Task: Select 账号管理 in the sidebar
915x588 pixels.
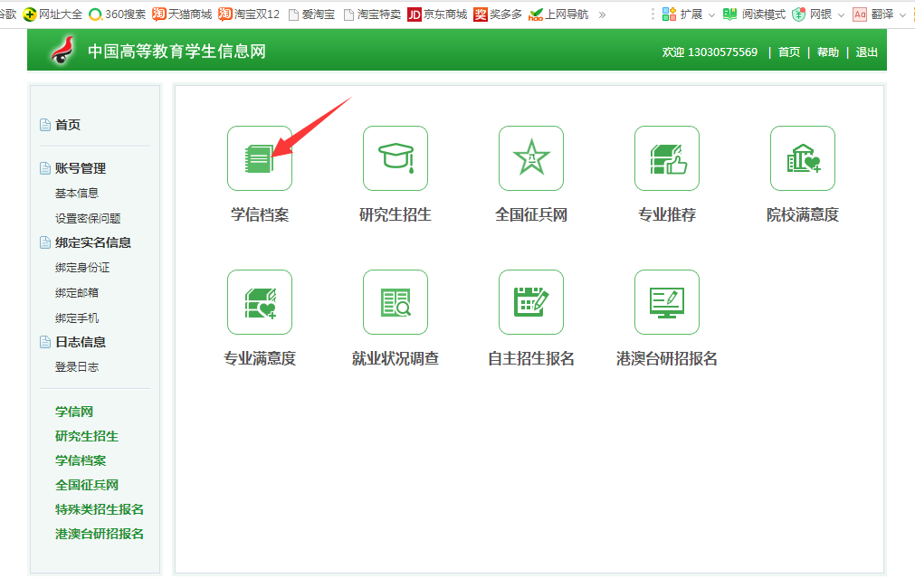Action: [81, 168]
